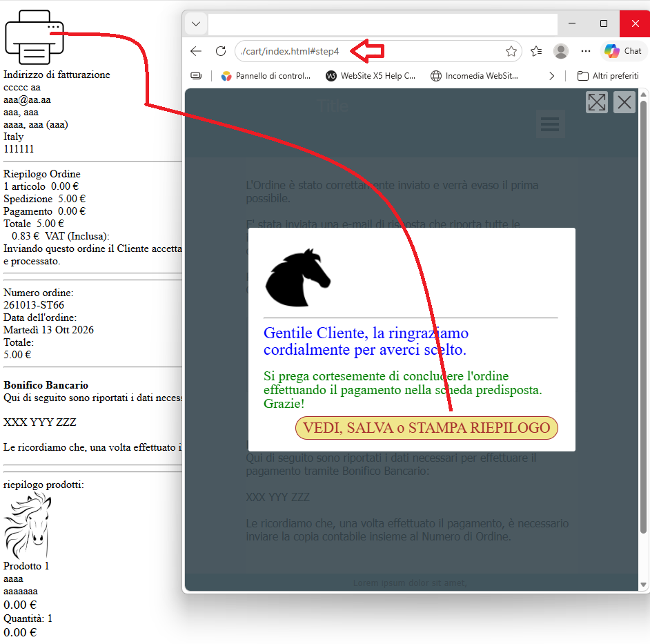
Task: Click the order date Martedì 13 Ott 2026
Action: [x=48, y=330]
